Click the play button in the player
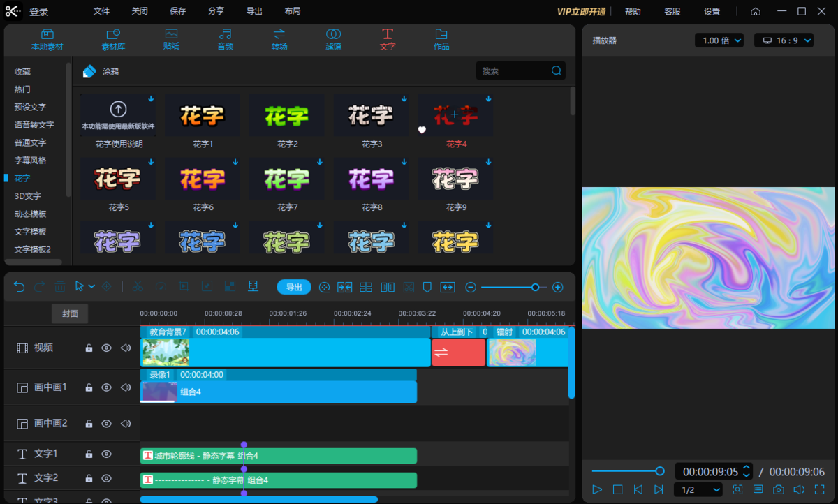Screen dimensions: 838x504 [x=597, y=490]
